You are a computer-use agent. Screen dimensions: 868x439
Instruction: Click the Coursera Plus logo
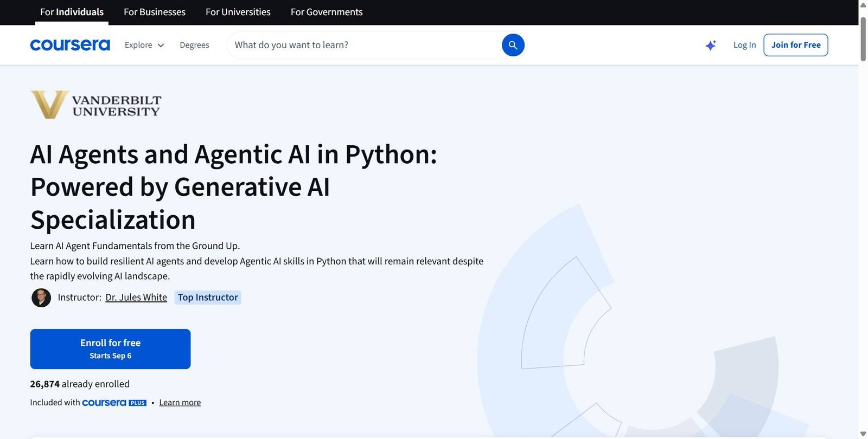click(114, 403)
